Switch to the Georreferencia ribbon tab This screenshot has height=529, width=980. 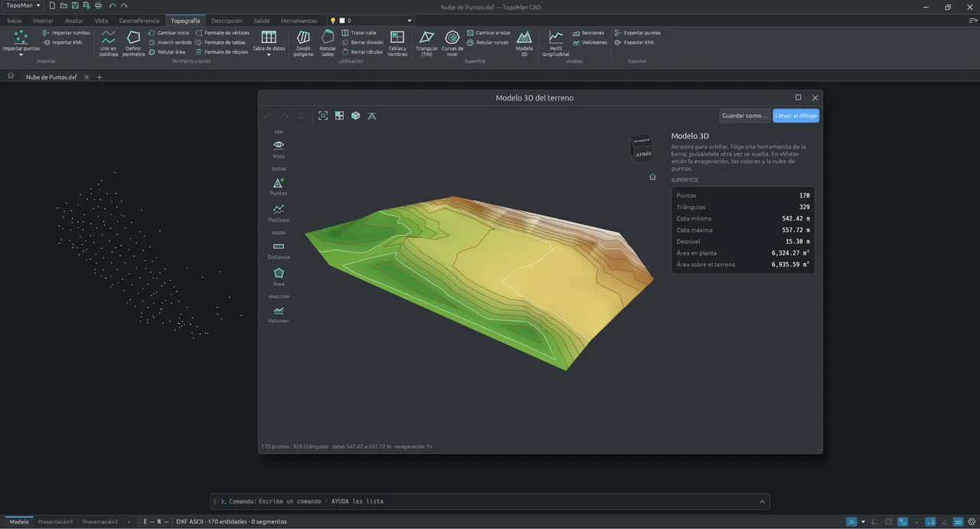[139, 21]
